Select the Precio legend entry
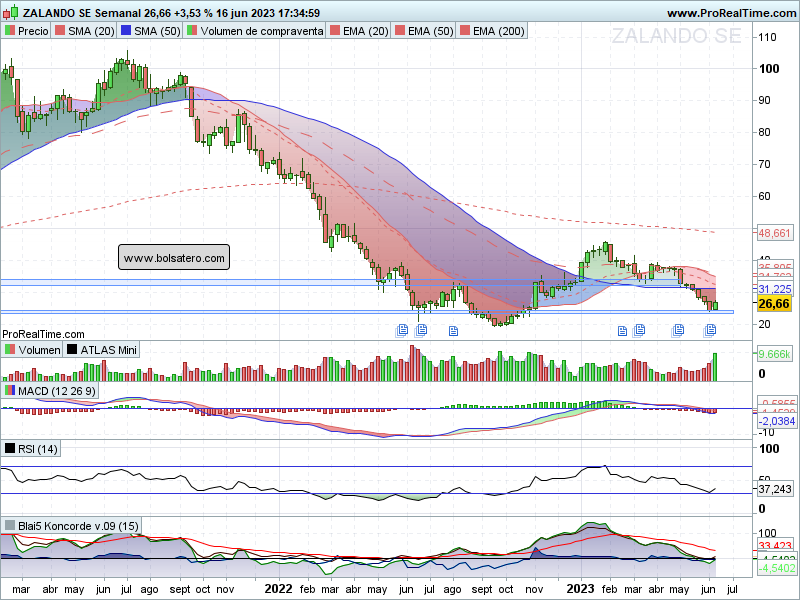This screenshot has height=600, width=800. coord(27,31)
